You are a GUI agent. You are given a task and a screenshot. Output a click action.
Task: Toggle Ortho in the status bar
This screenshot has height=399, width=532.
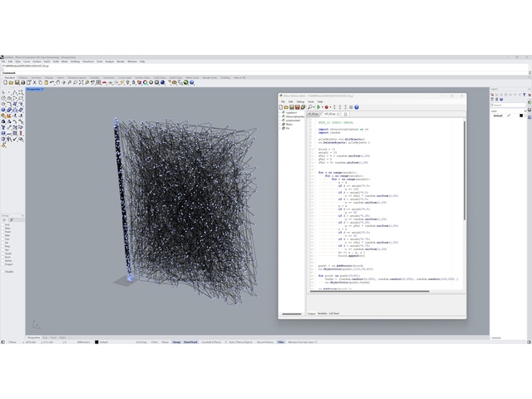(x=155, y=342)
